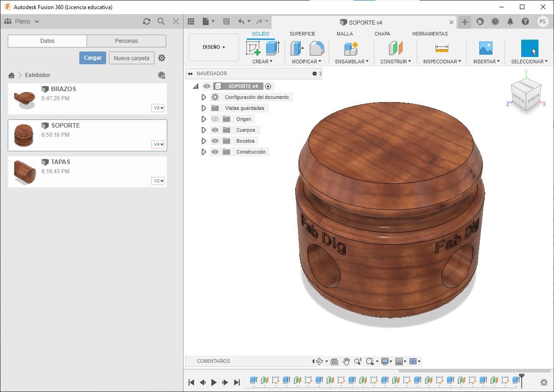Screen dimensions: 554x392
Task: Click the Nueva carpeta button
Action: tap(132, 58)
